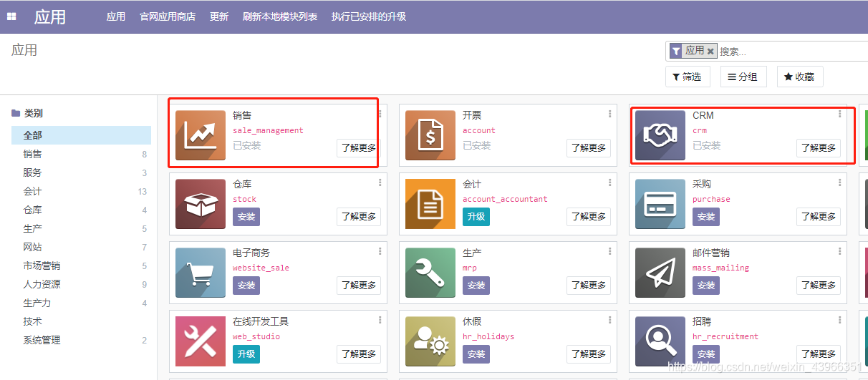Click the 会计 accounting document icon

[x=430, y=203]
